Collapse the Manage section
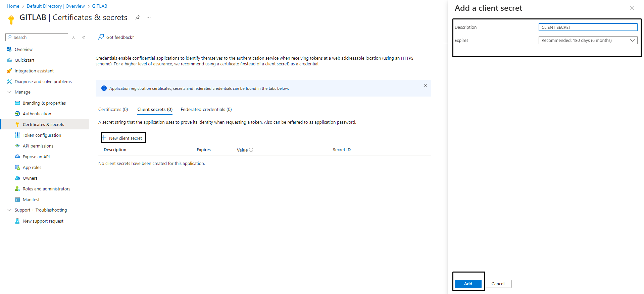 point(9,92)
